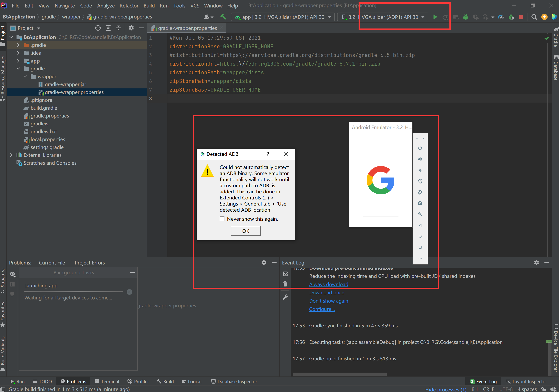The width and height of the screenshot is (559, 392).
Task: Switch to the Project Errors tab
Action: 90,263
